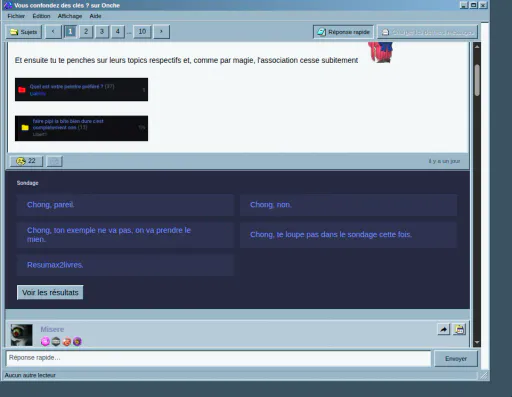Click the reply arrow icon on Misere's post

point(443,329)
